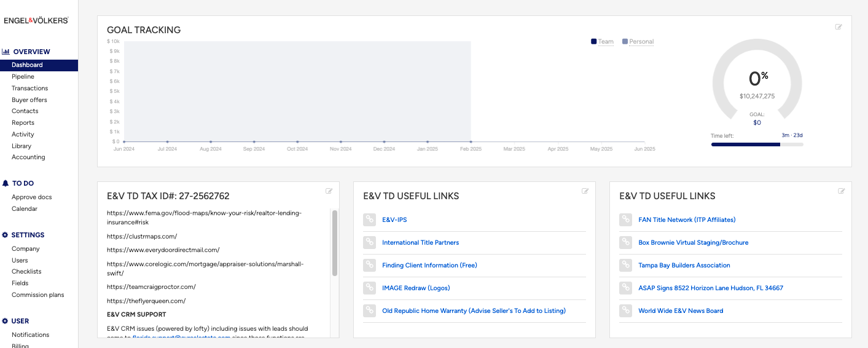
Task: Click edit icon on middle Useful Links panel
Action: point(585,191)
